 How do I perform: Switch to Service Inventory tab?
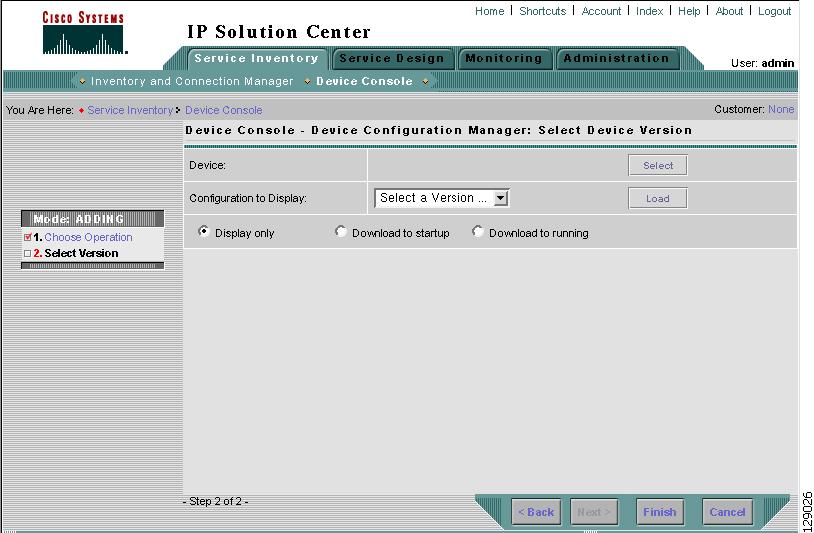pyautogui.click(x=256, y=59)
